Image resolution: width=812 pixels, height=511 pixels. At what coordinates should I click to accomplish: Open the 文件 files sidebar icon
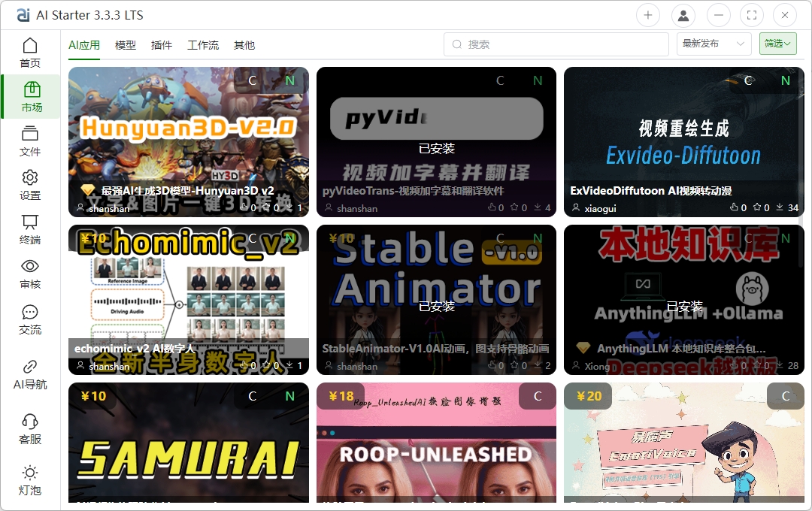(30, 134)
